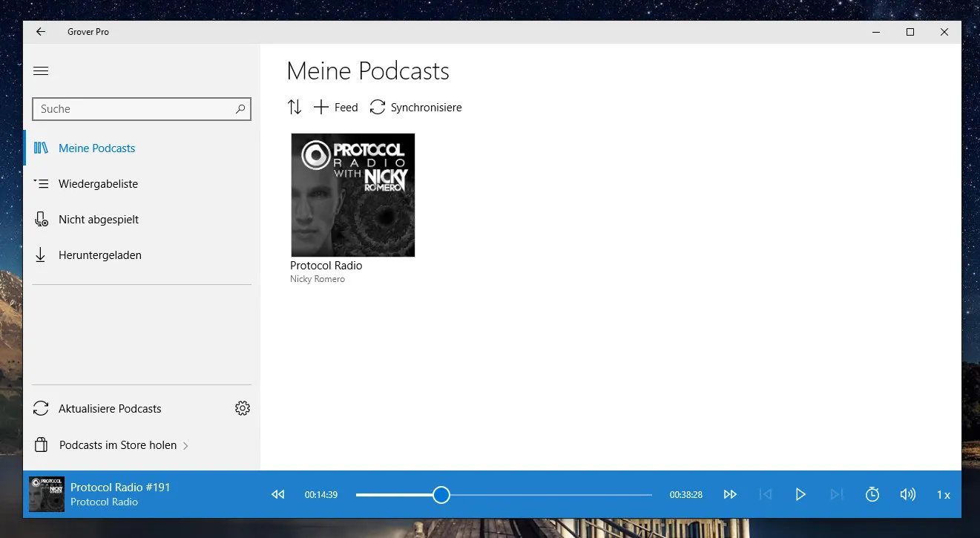The image size is (980, 538).
Task: Rewind playback with the double-left arrows
Action: pyautogui.click(x=278, y=494)
